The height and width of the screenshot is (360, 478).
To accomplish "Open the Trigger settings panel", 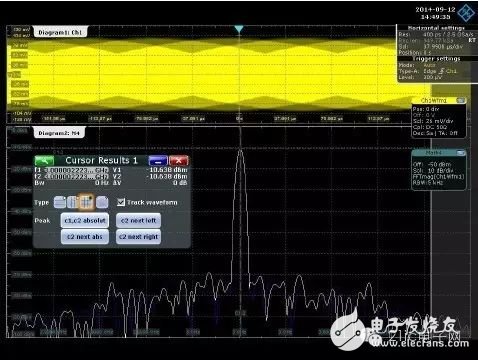I will pos(437,59).
